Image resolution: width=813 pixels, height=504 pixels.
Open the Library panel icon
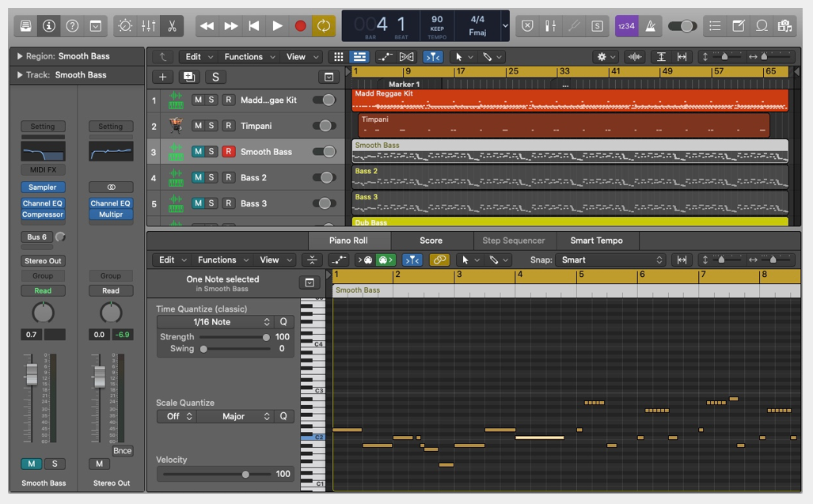coord(26,26)
